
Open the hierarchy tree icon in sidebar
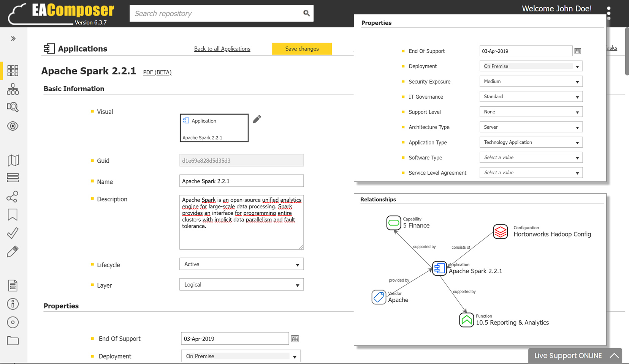tap(13, 89)
